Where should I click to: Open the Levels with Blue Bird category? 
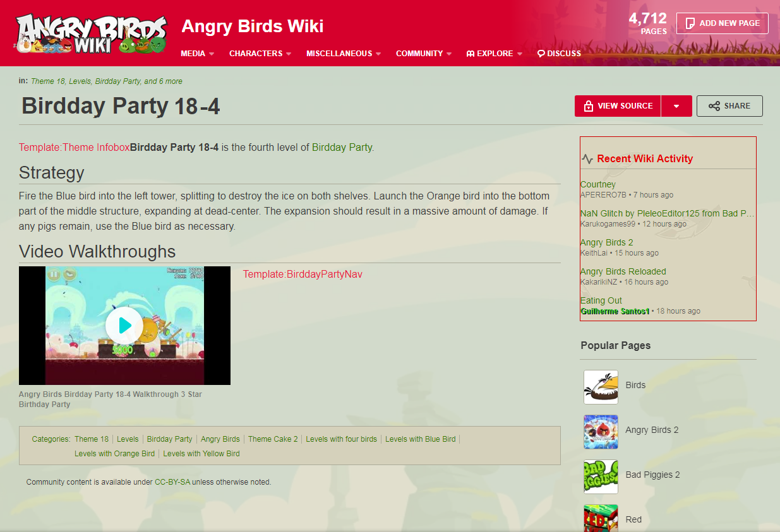click(x=420, y=439)
